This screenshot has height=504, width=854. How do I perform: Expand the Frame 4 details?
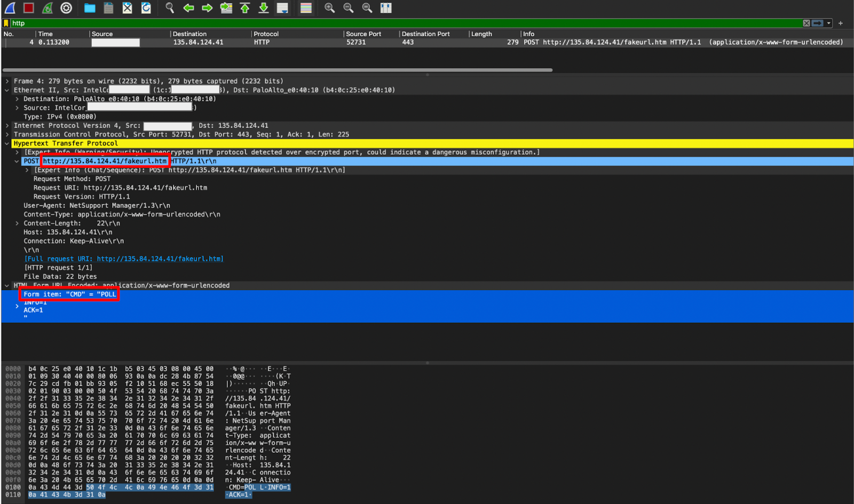click(x=7, y=81)
